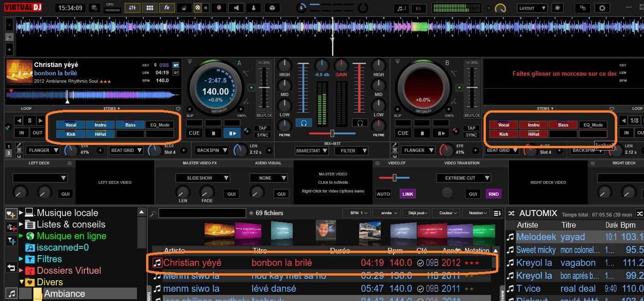Select Filtres folder in the sidebar
The height and width of the screenshot is (301, 644).
(x=49, y=259)
